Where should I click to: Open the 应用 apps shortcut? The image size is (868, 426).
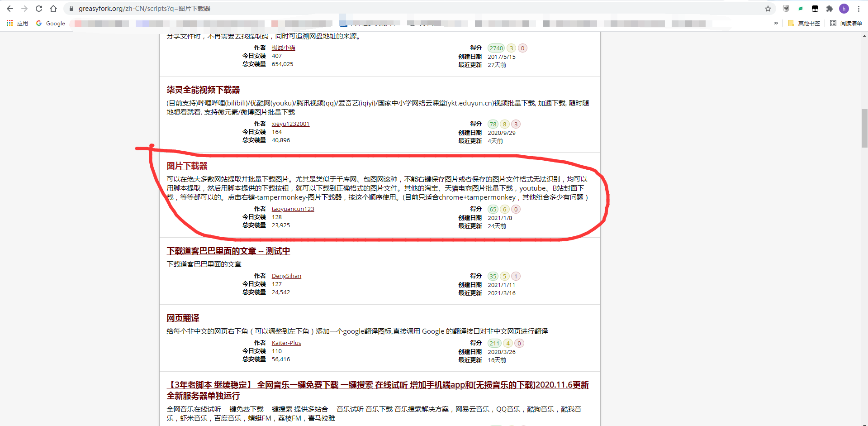[17, 23]
